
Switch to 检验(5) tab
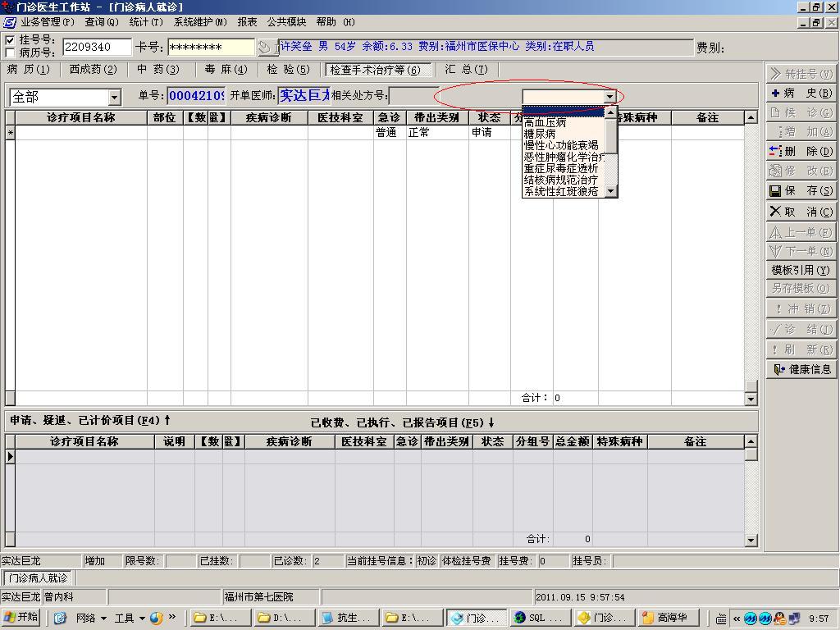point(289,70)
